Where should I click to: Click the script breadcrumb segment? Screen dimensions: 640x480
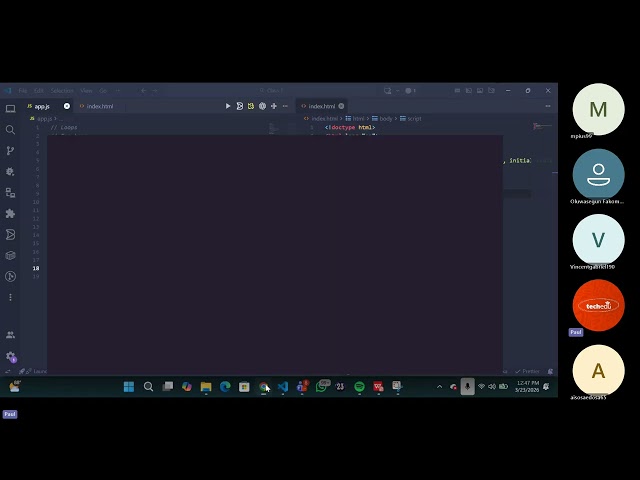[x=411, y=119]
